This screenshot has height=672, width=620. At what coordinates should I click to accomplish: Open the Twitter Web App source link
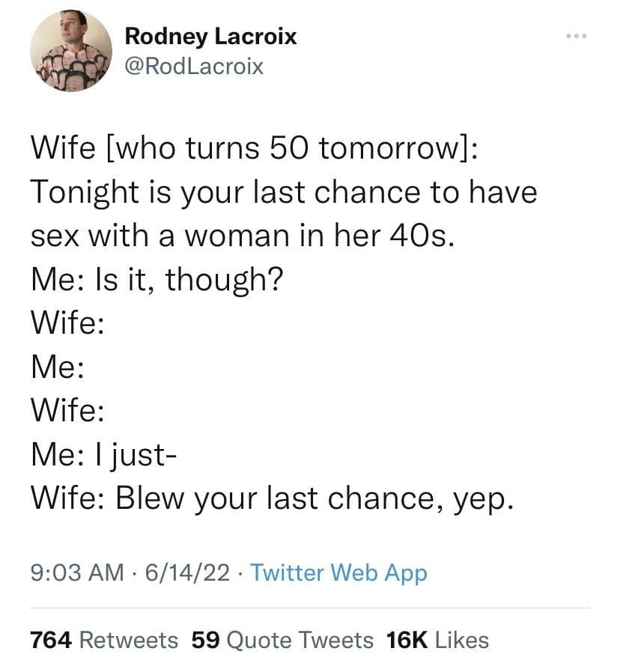pos(338,573)
